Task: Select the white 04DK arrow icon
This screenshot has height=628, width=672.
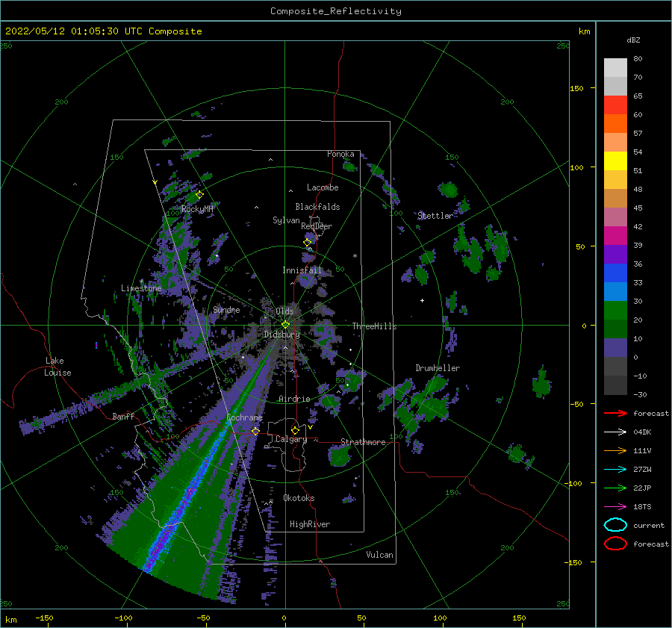Action: 615,432
